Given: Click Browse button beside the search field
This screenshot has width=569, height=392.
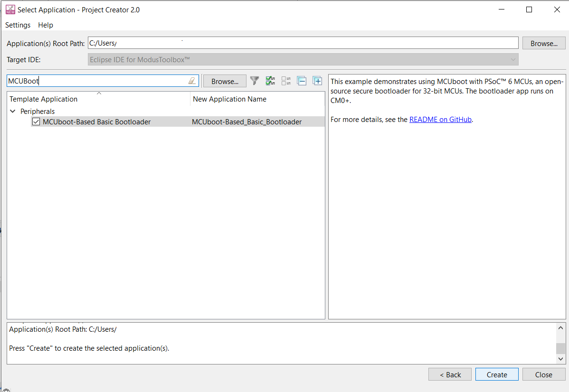Looking at the screenshot, I should click(225, 81).
